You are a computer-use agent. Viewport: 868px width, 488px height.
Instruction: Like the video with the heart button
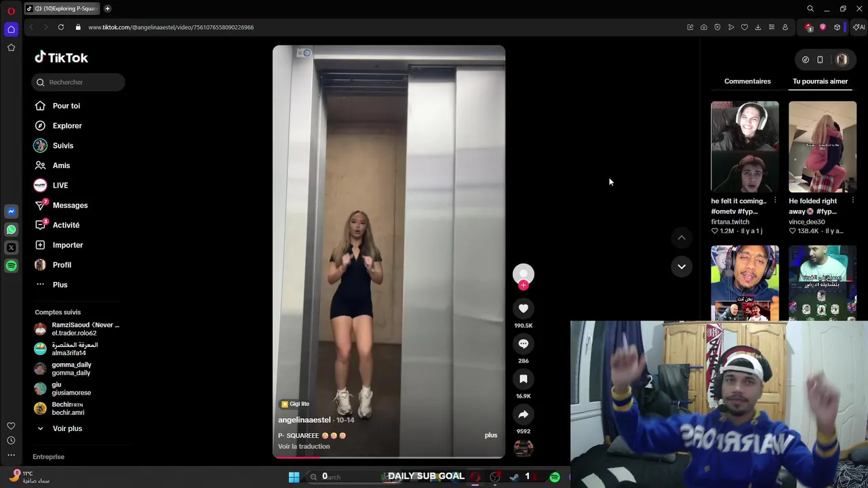524,308
